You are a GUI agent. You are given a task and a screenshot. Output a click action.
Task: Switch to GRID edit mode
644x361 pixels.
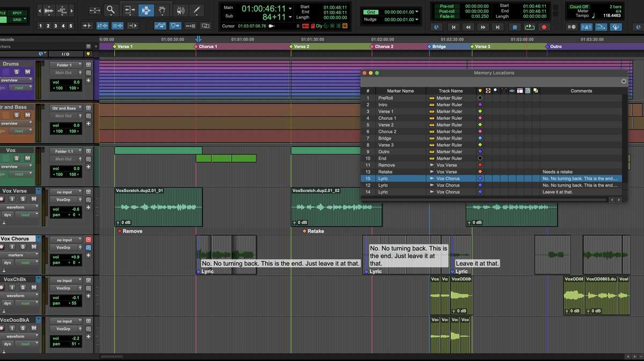click(18, 19)
